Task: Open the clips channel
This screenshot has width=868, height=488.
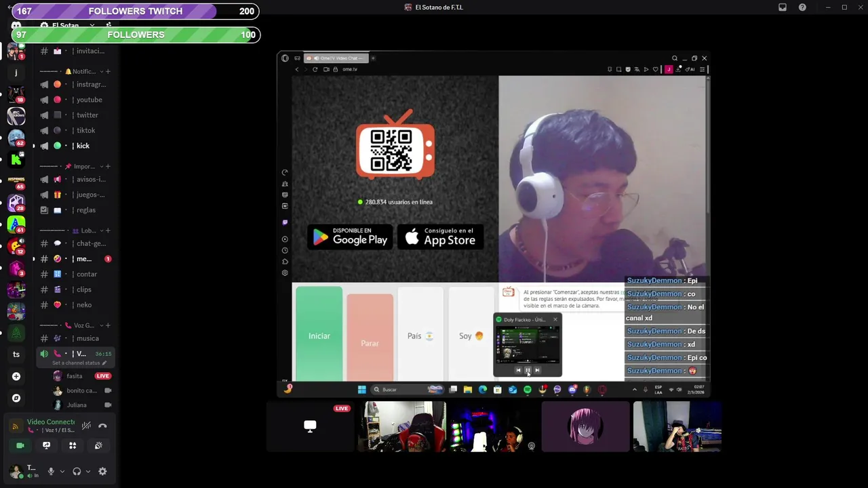Action: tap(75, 289)
